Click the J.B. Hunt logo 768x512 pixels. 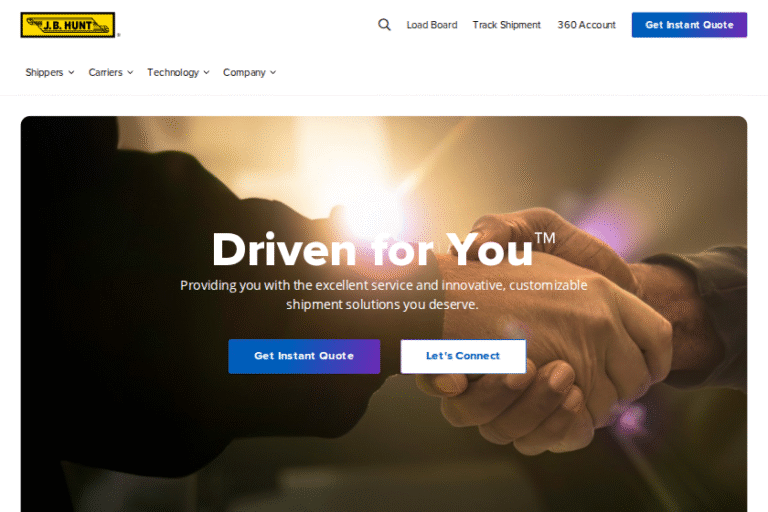click(x=68, y=25)
